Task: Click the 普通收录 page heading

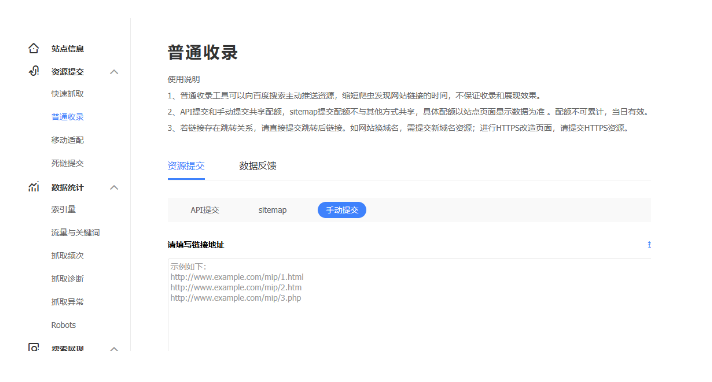Action: [x=203, y=52]
